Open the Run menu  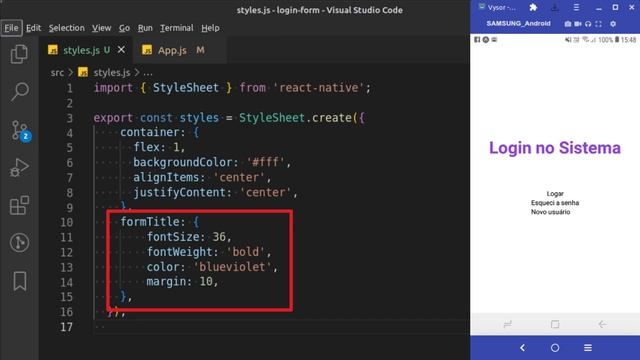point(145,28)
